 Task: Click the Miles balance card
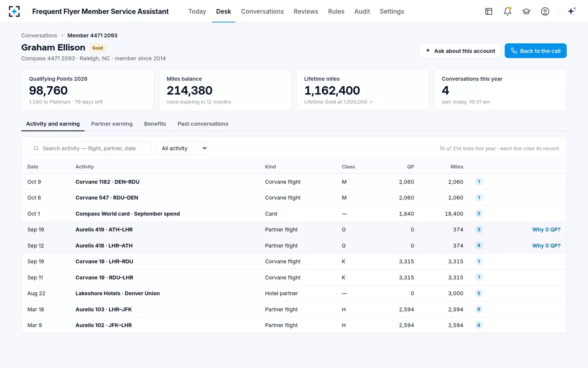(225, 90)
